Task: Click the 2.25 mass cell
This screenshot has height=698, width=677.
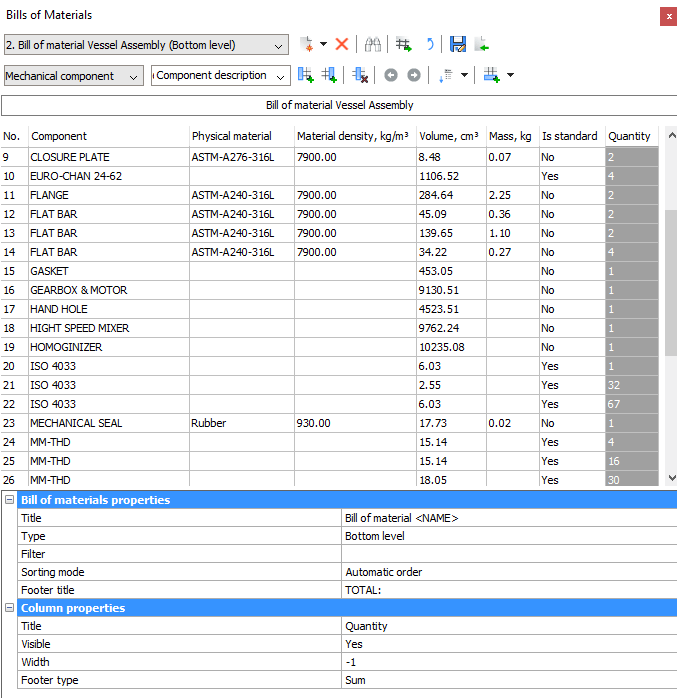Action: pos(512,195)
